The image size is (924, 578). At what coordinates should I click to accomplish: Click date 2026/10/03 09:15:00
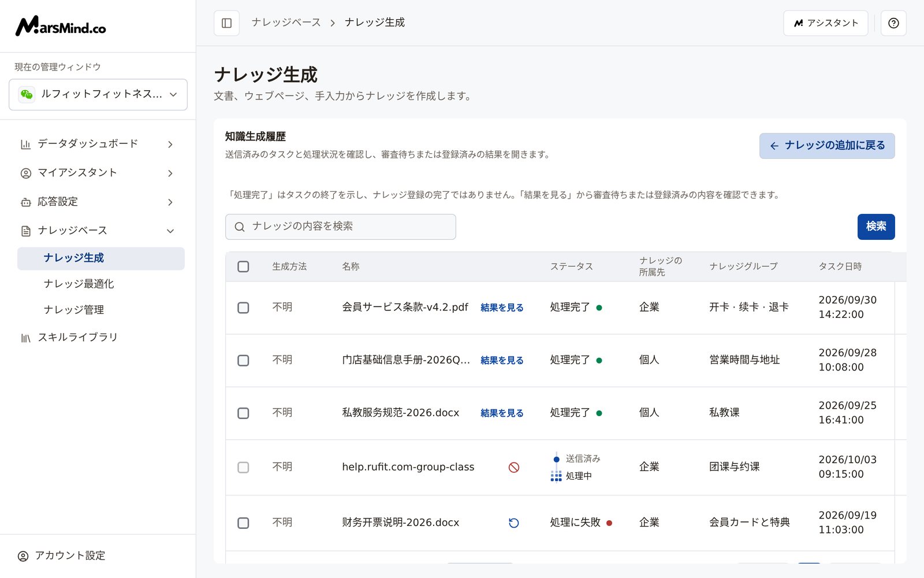847,467
